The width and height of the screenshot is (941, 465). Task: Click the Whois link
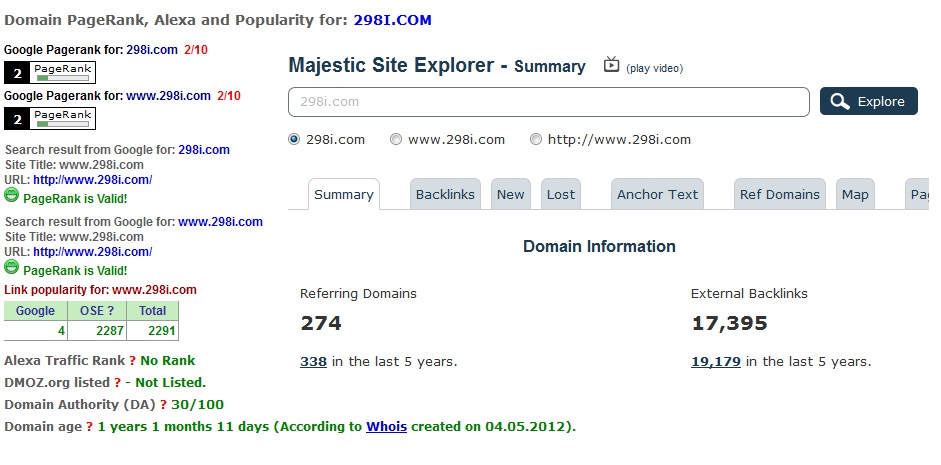[x=386, y=427]
